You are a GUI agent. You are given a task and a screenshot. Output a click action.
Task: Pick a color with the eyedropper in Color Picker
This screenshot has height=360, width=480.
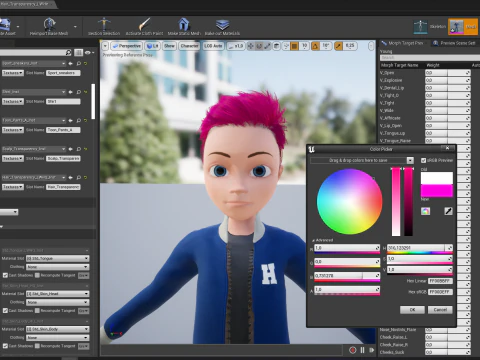[448, 211]
